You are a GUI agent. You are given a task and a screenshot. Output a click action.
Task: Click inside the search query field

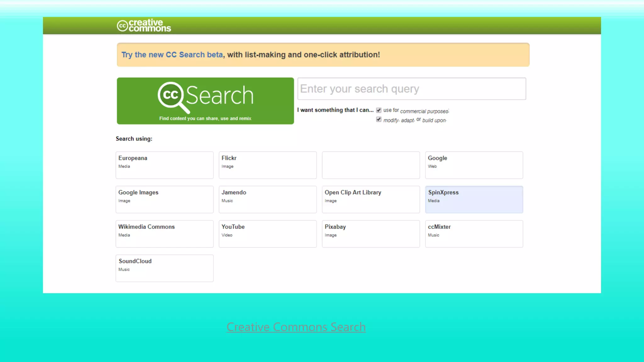411,89
